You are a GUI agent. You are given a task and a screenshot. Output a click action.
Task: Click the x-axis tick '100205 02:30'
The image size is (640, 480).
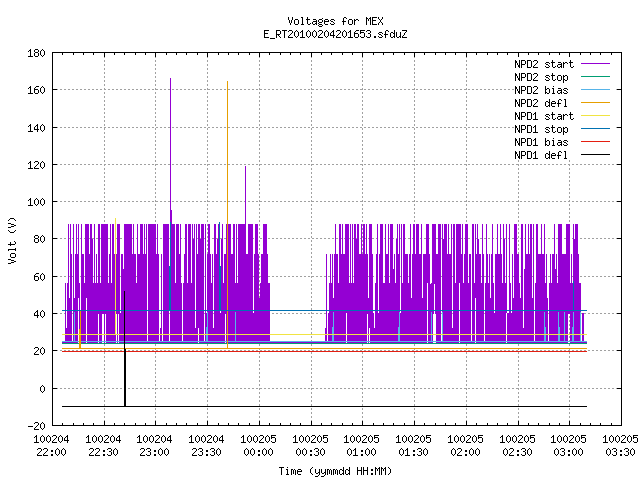click(x=518, y=446)
